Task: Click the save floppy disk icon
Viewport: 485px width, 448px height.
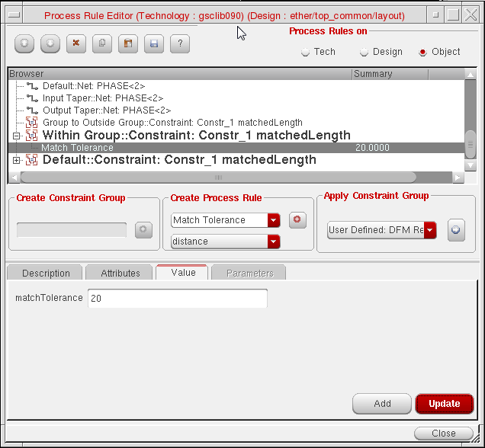Action: [x=153, y=44]
